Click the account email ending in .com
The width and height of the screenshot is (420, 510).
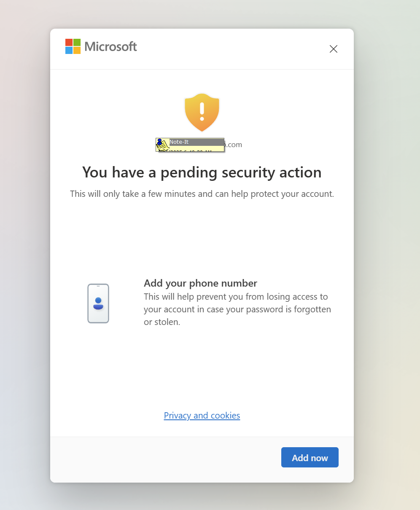[233, 145]
